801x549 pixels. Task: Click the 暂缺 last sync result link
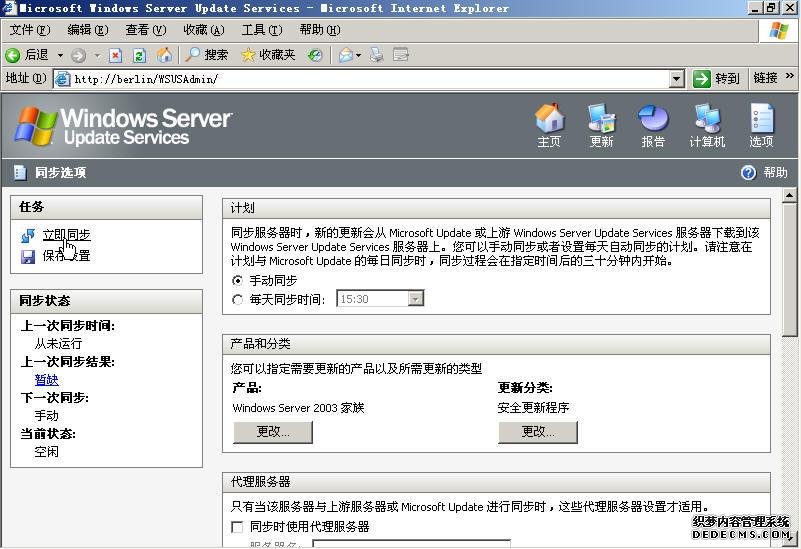click(x=46, y=380)
